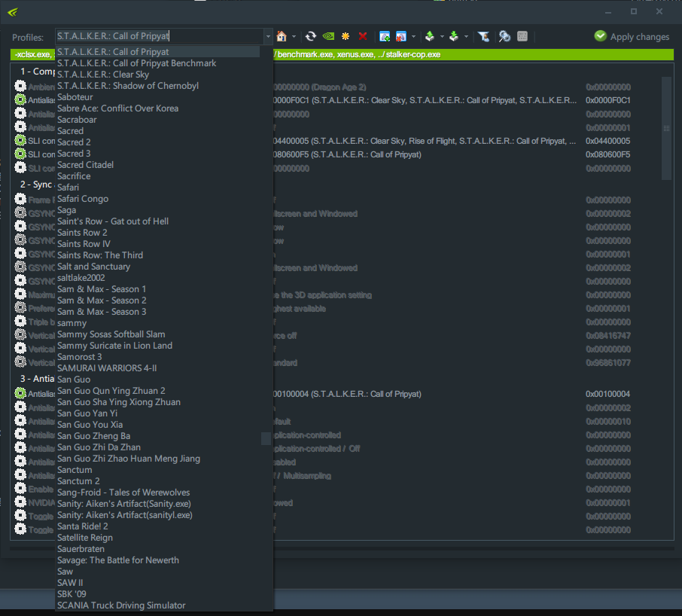Click the hex value 0x080600F5
The height and width of the screenshot is (616, 682).
point(607,154)
